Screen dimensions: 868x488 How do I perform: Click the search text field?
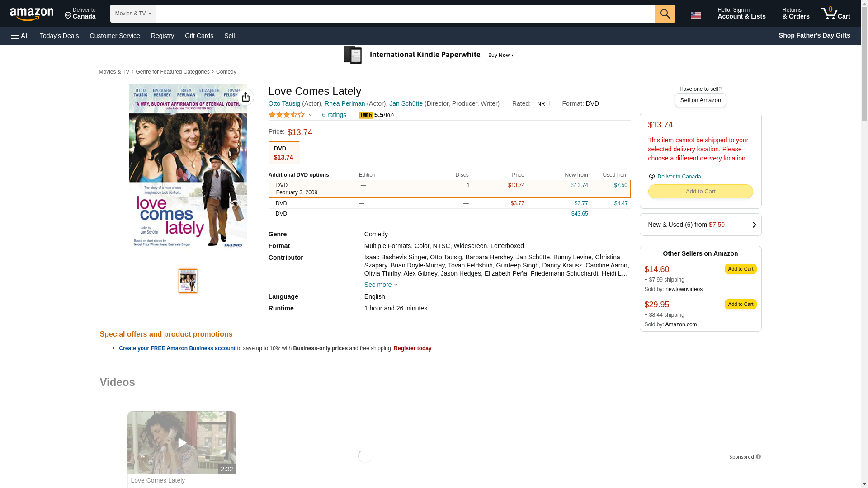click(x=405, y=14)
